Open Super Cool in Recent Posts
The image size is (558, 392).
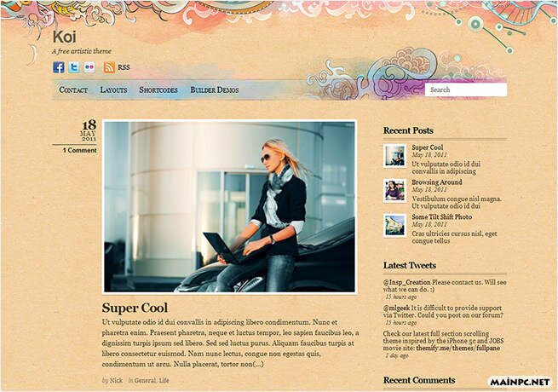[428, 147]
